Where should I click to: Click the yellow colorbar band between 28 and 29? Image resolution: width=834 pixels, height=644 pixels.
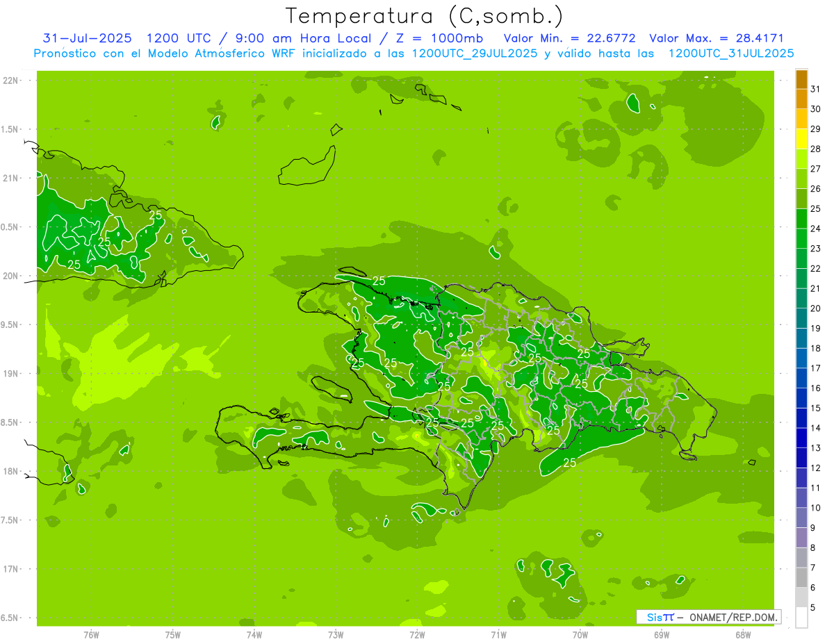tap(801, 138)
